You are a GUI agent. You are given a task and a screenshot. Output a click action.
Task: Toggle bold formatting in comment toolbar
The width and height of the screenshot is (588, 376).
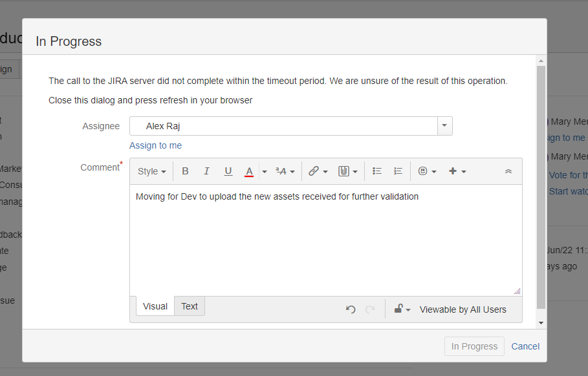pos(186,171)
